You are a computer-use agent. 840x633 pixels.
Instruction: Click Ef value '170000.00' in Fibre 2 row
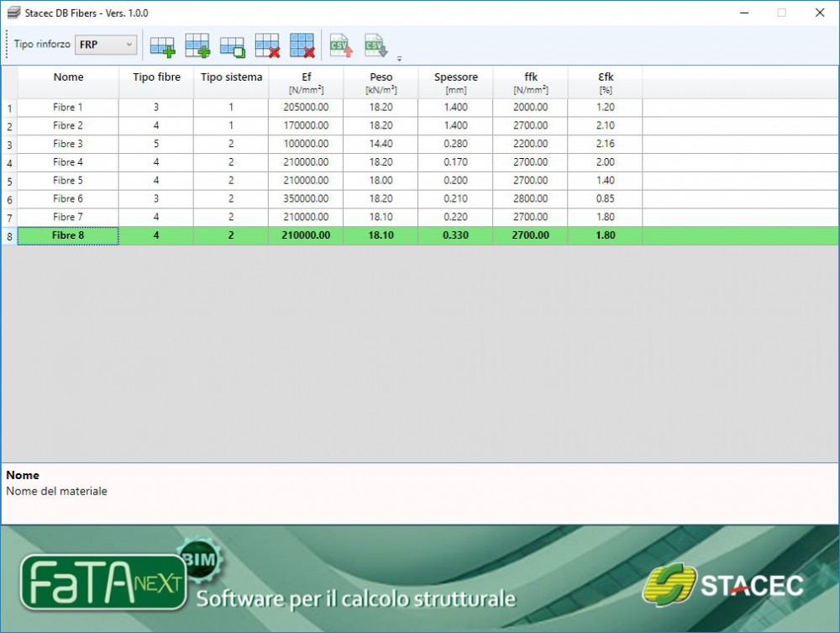tap(306, 126)
